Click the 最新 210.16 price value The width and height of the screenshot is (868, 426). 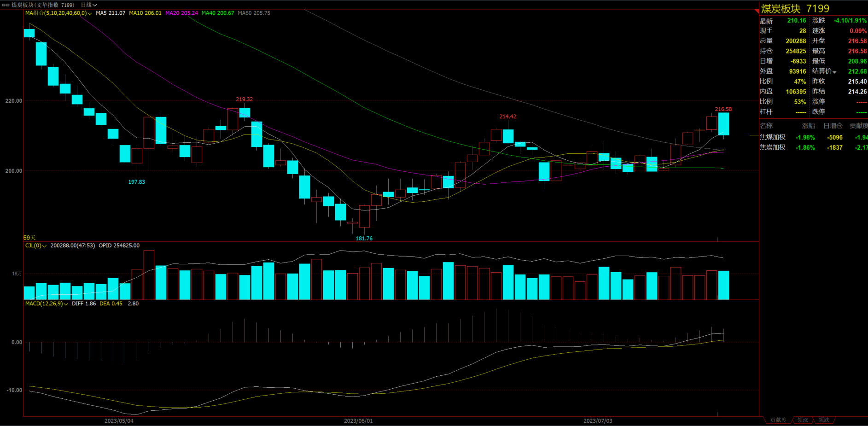point(797,21)
